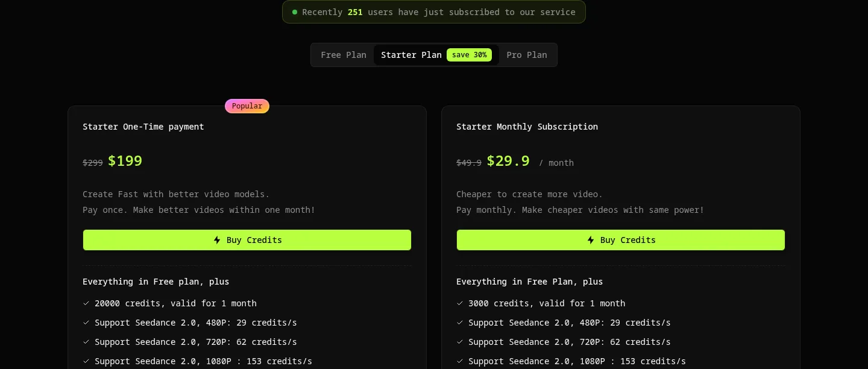868x369 pixels.
Task: Click the crossed-out $49.9 price
Action: [x=469, y=163]
